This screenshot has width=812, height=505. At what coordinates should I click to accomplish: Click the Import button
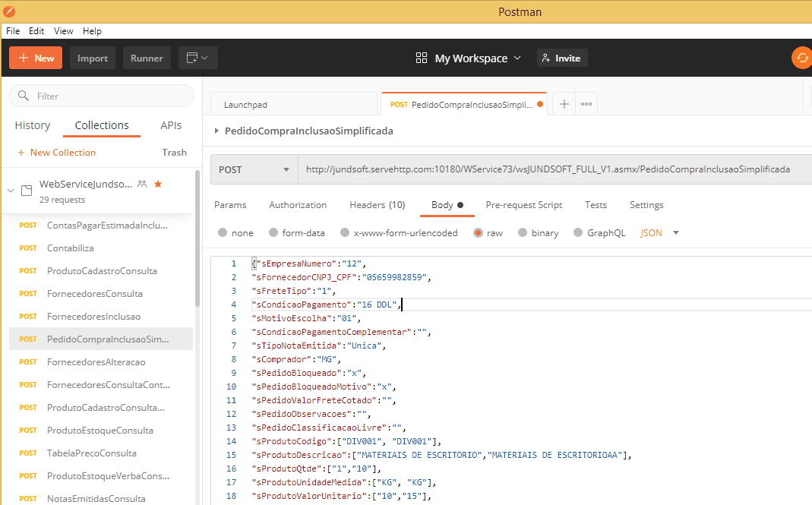point(93,58)
